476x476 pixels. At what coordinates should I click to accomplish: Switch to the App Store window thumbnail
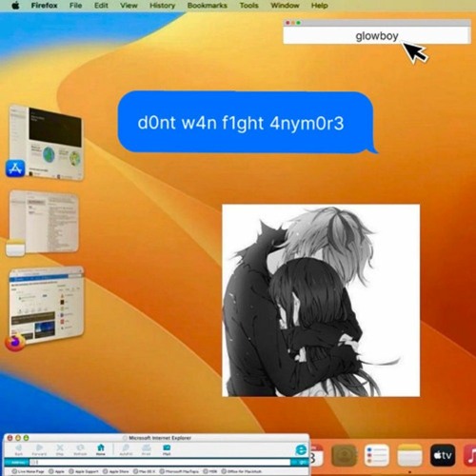(x=47, y=143)
